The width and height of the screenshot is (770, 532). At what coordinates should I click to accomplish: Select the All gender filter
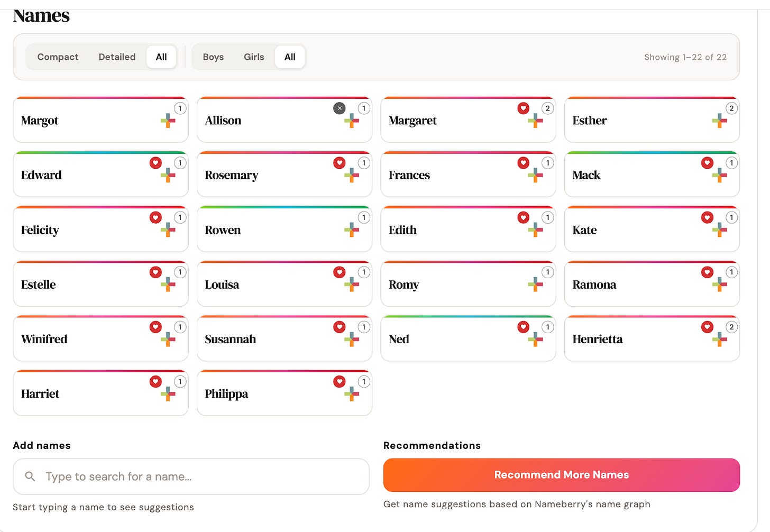coord(290,57)
